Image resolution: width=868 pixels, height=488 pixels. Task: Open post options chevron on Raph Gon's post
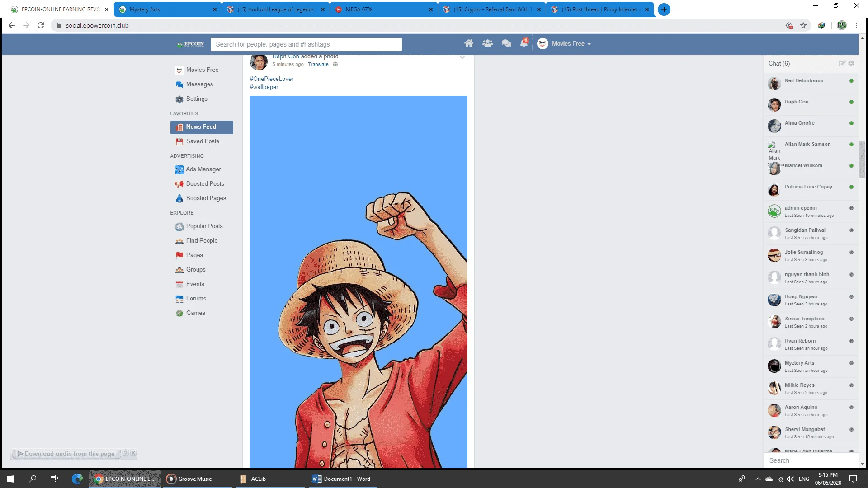pos(462,57)
